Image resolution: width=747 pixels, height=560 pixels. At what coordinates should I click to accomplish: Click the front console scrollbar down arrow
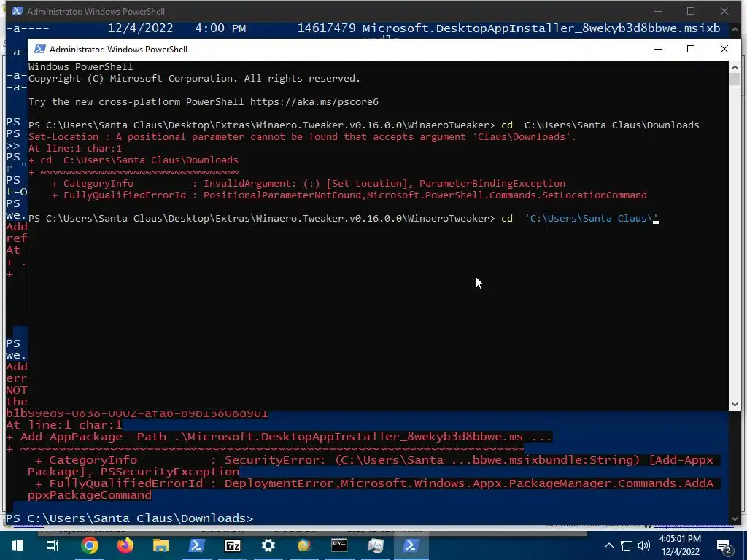[735, 405]
